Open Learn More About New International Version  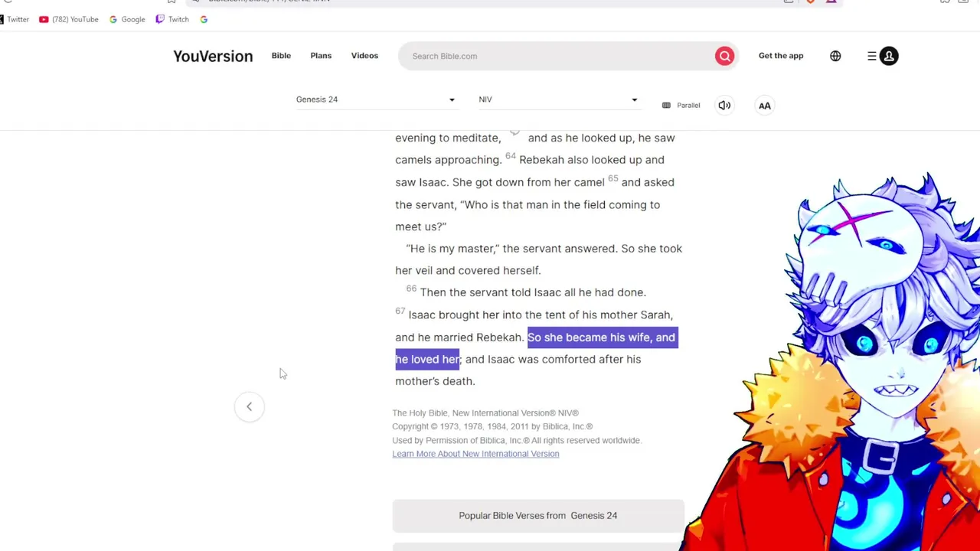coord(475,454)
